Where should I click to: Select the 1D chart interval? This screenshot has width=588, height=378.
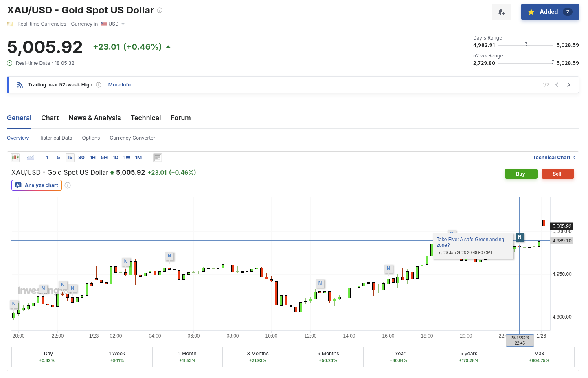pos(116,158)
